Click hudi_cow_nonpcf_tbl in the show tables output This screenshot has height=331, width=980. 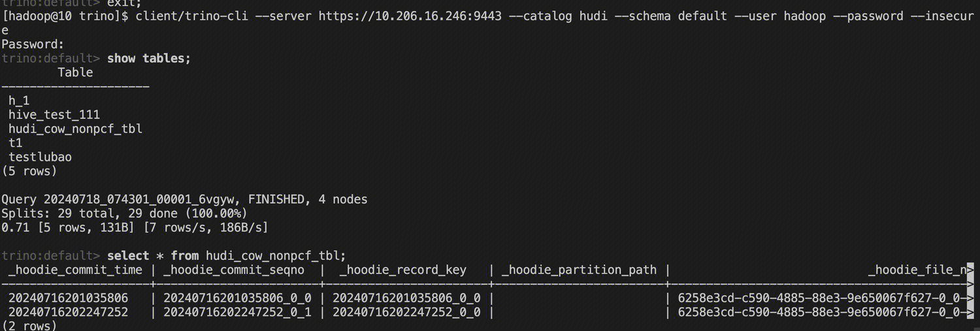pos(75,129)
